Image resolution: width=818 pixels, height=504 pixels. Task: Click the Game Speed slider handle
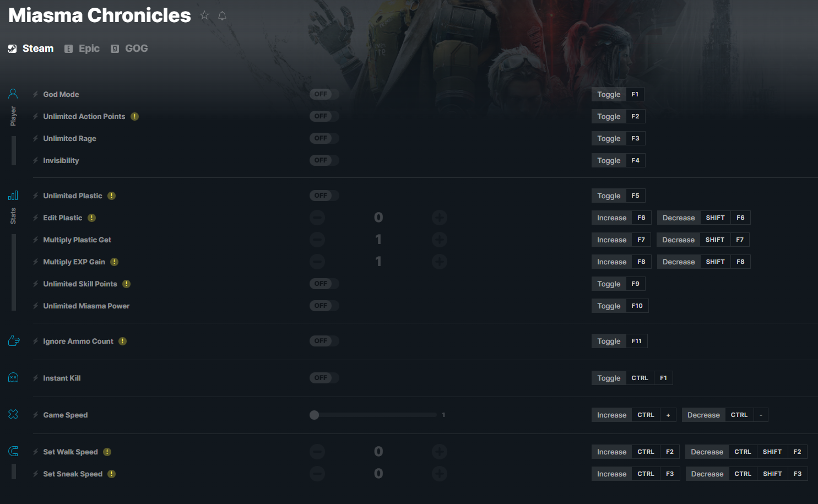point(314,415)
